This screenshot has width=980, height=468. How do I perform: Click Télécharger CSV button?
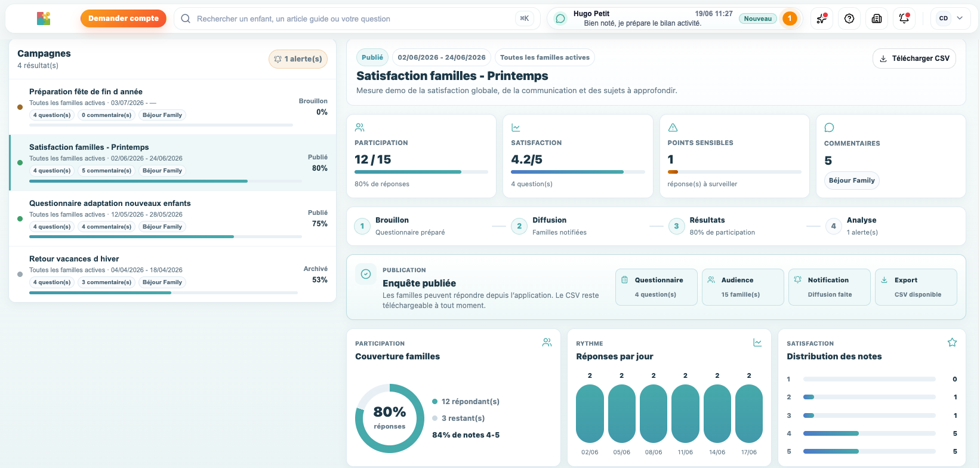point(914,59)
